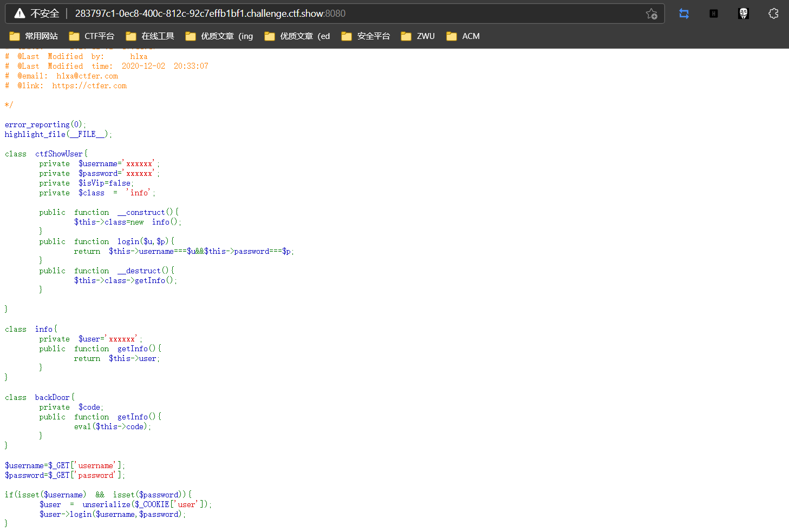
Task: Open the white mask extension icon
Action: (744, 14)
